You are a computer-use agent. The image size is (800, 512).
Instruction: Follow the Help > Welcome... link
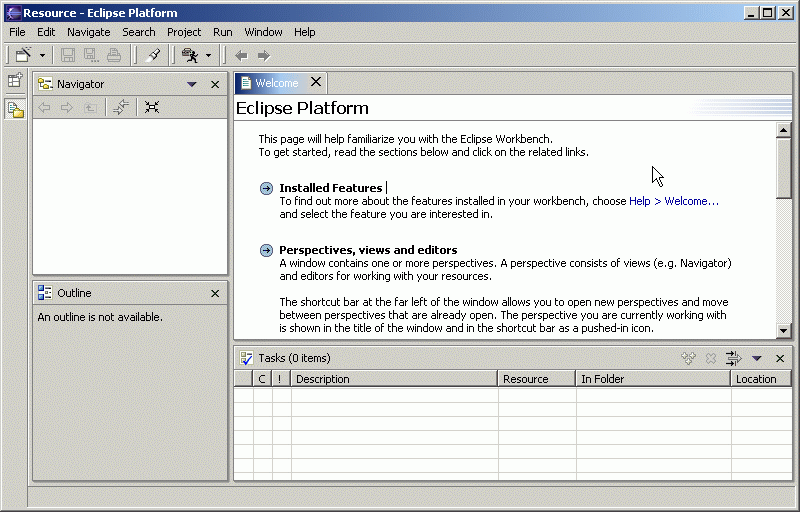(x=673, y=201)
